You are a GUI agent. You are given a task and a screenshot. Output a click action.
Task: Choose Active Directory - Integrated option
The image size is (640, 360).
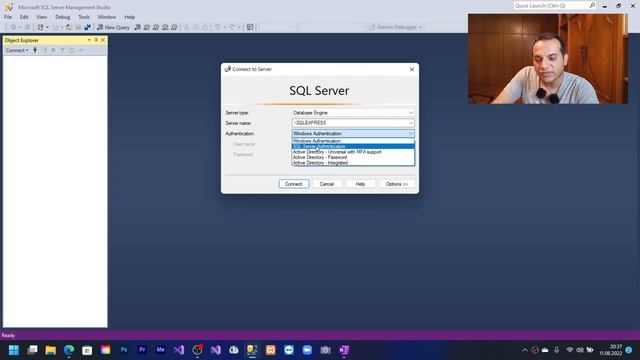point(353,162)
